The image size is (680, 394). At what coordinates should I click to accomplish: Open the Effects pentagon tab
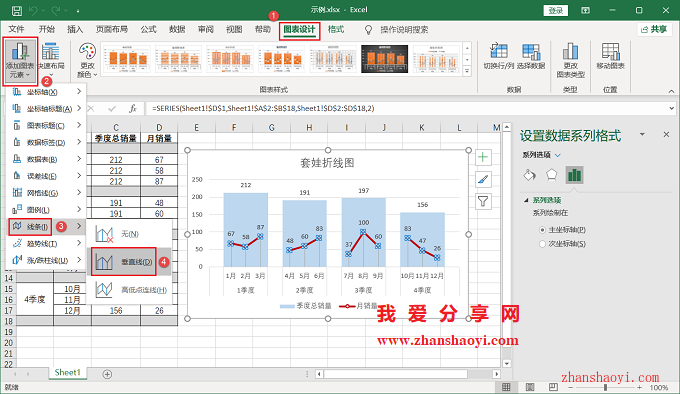(551, 175)
